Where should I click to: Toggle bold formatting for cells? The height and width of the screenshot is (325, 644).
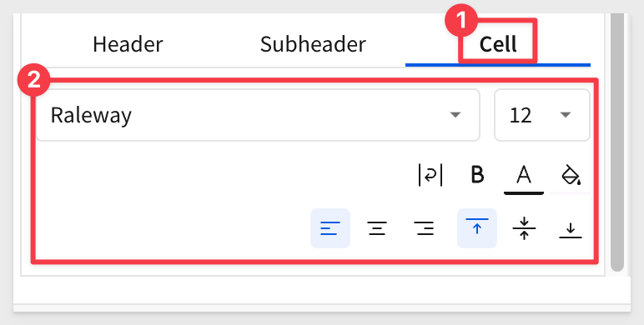coord(477,175)
